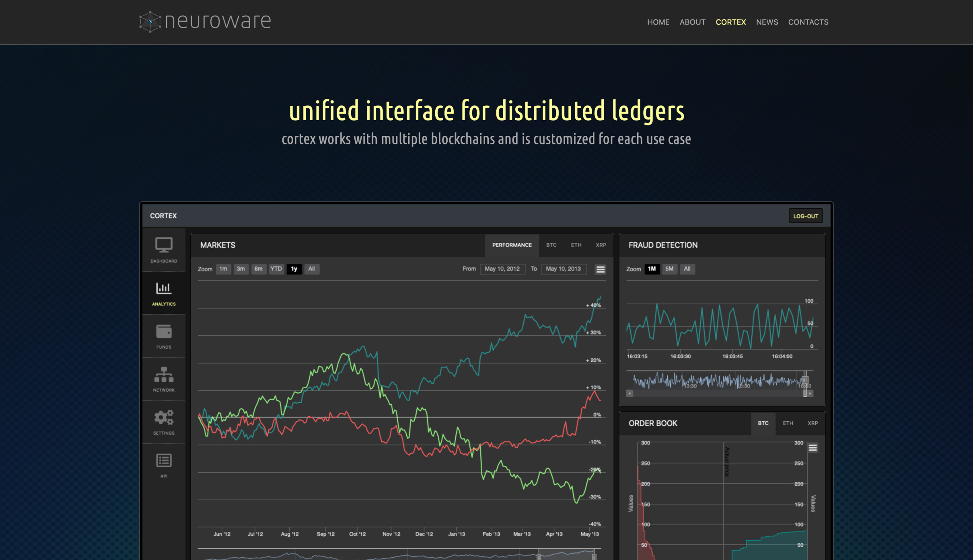Click the "Oct '12" axis label

point(357,534)
